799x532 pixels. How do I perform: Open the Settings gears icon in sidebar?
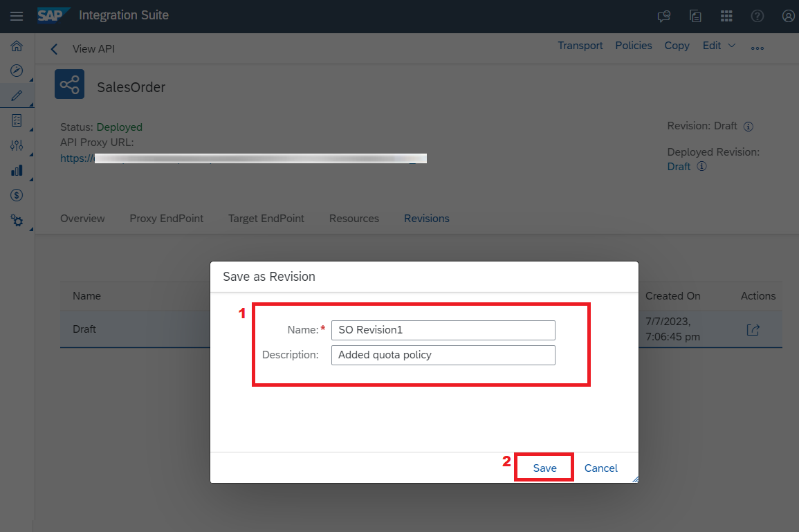click(17, 220)
